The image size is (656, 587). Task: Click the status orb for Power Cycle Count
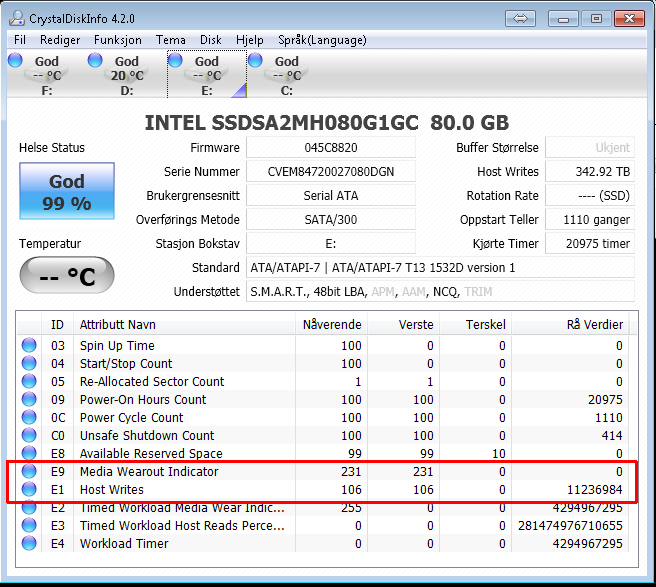(29, 417)
